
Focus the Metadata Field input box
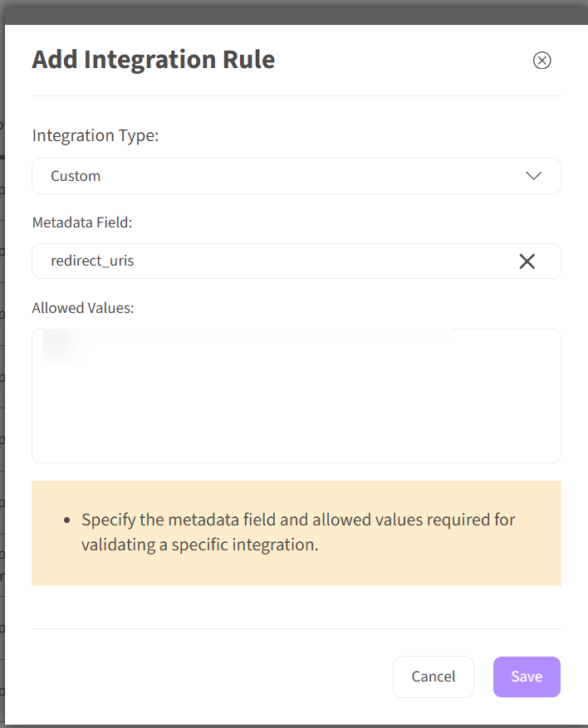click(274, 261)
